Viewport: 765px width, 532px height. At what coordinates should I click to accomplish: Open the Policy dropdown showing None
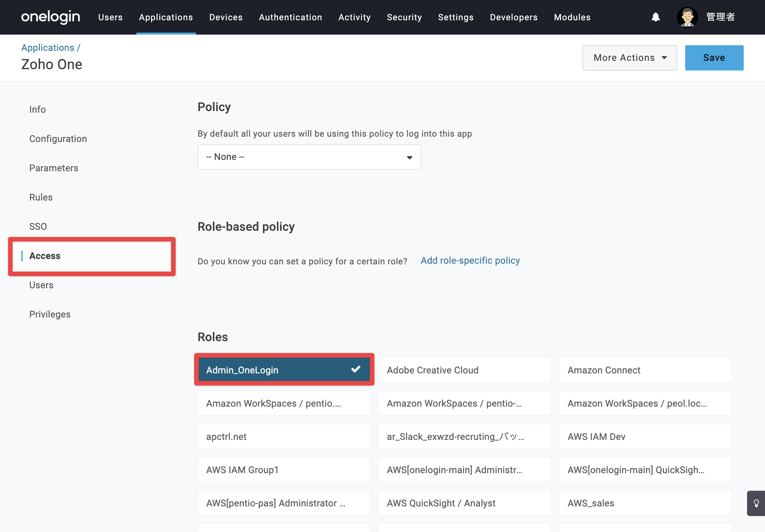pyautogui.click(x=309, y=157)
